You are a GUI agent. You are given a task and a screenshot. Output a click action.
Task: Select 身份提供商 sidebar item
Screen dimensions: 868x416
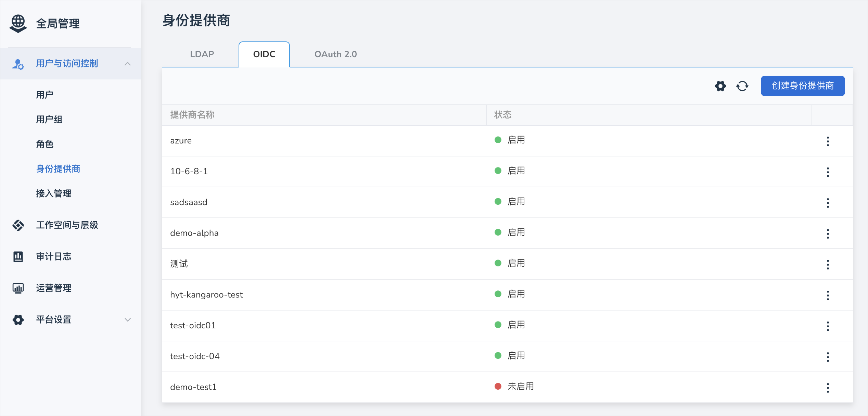pos(58,169)
